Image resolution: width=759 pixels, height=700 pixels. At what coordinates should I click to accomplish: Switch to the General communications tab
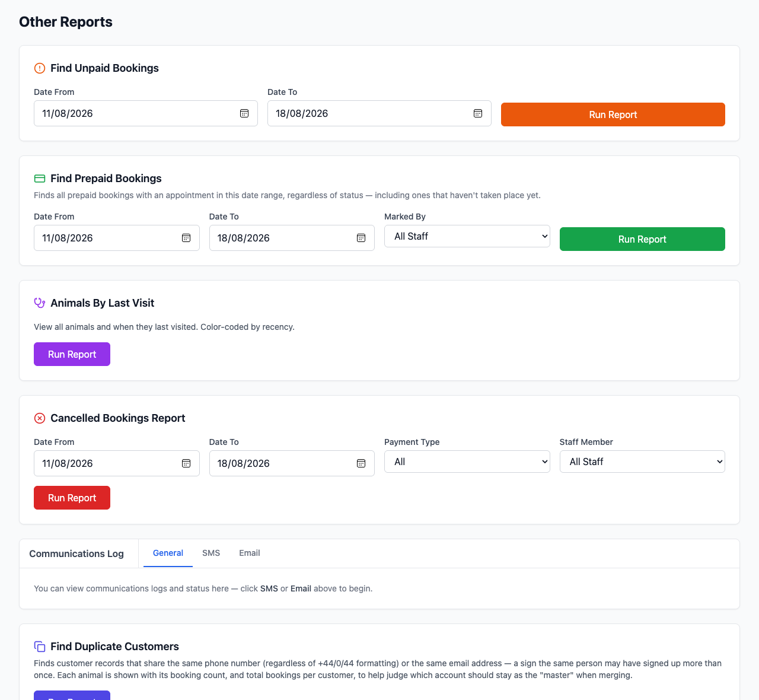click(x=168, y=553)
